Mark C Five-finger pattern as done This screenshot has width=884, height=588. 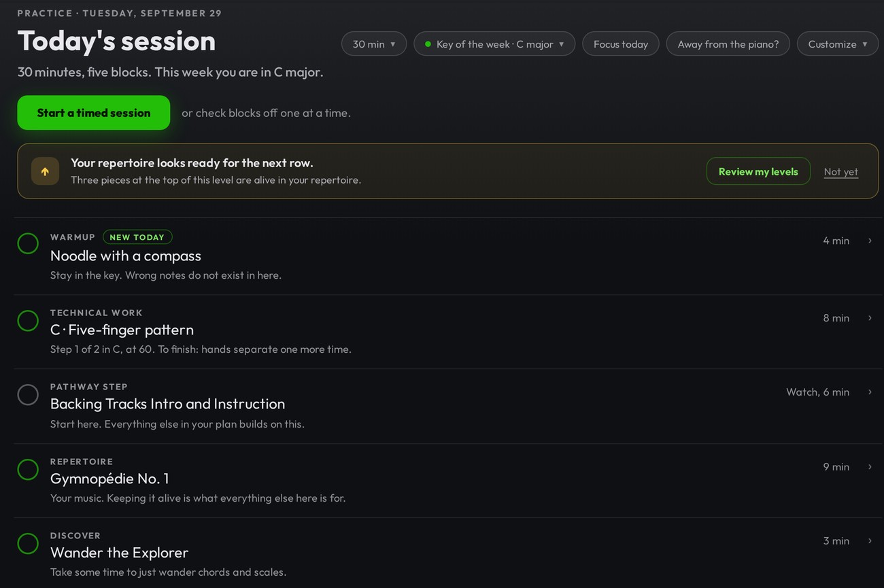pyautogui.click(x=28, y=321)
